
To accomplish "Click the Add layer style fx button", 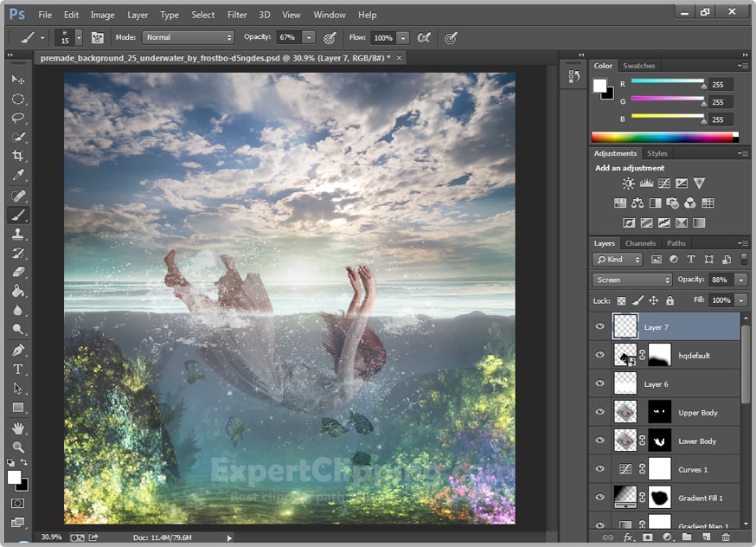I will tap(628, 538).
